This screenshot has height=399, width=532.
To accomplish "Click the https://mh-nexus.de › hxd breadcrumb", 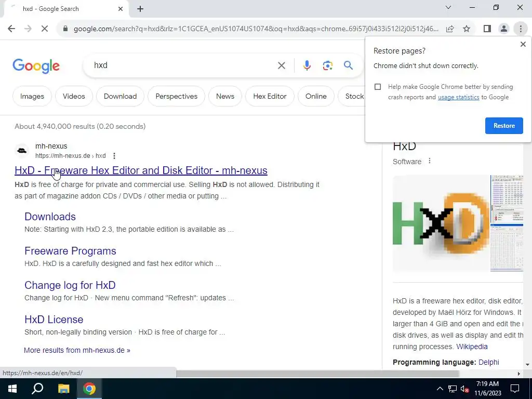I will [71, 156].
